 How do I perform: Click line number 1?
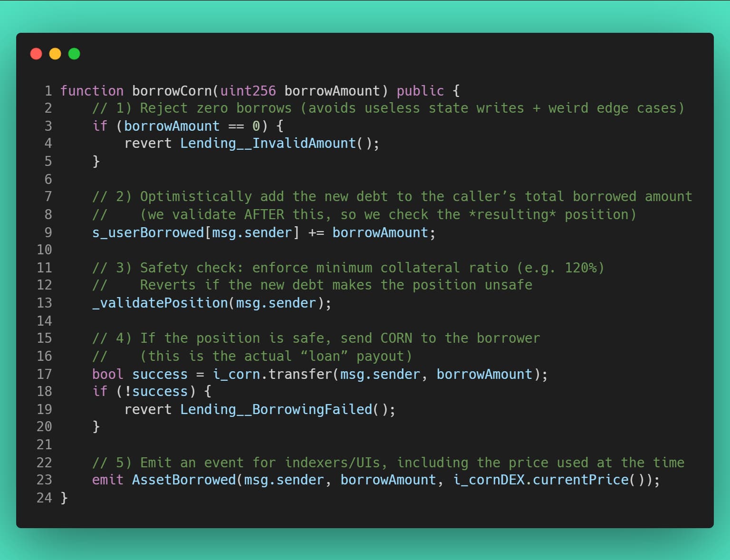[x=48, y=90]
